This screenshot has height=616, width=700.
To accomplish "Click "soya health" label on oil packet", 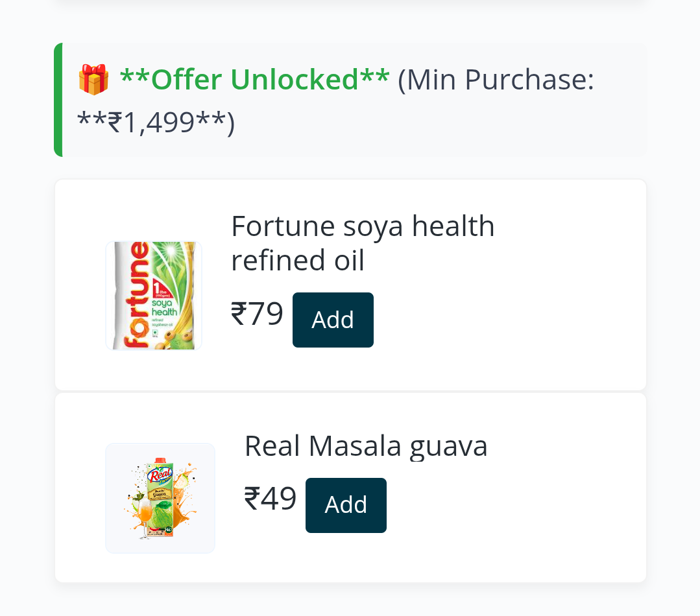I will (x=165, y=307).
